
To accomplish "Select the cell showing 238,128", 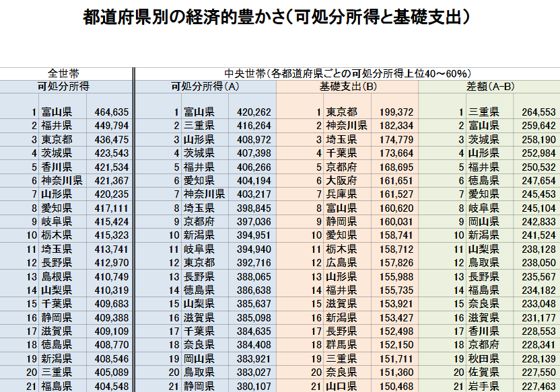I will pyautogui.click(x=539, y=249).
